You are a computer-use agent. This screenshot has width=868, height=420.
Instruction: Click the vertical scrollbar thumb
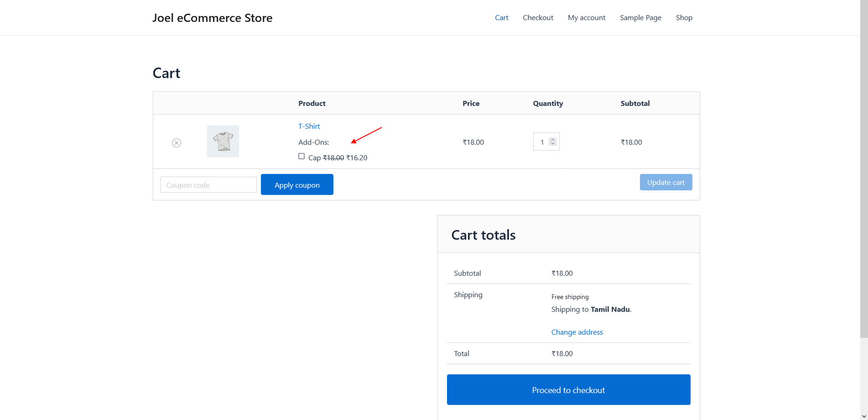click(864, 169)
